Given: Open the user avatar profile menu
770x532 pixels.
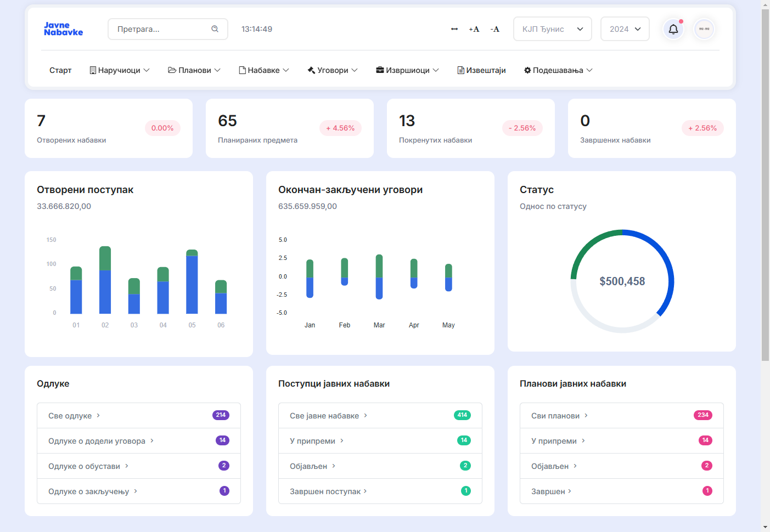Looking at the screenshot, I should click(704, 29).
